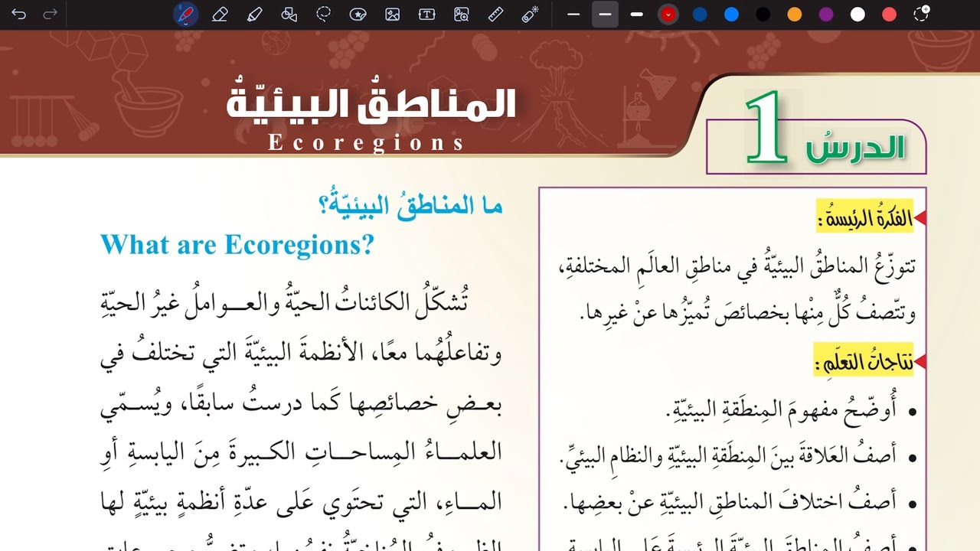Click the heading 'What are Ecoregions?'

[x=237, y=244]
